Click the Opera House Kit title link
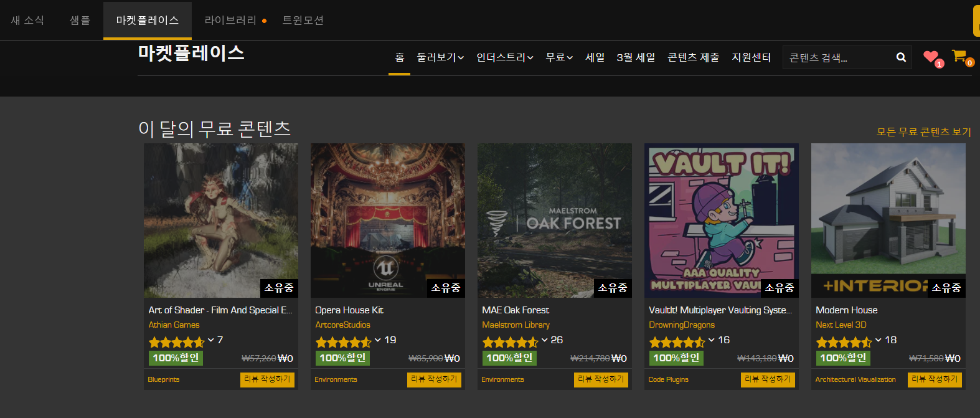This screenshot has height=418, width=980. point(349,310)
